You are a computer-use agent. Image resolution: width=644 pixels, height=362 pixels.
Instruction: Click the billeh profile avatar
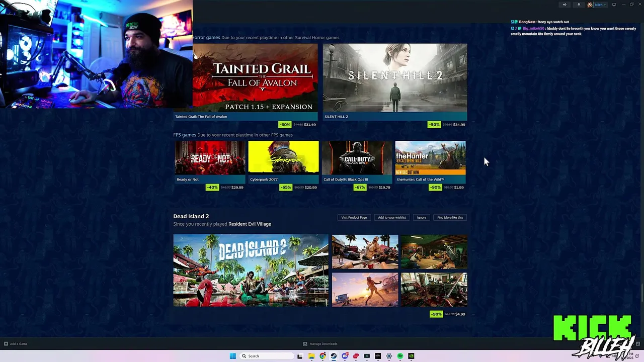(x=590, y=5)
